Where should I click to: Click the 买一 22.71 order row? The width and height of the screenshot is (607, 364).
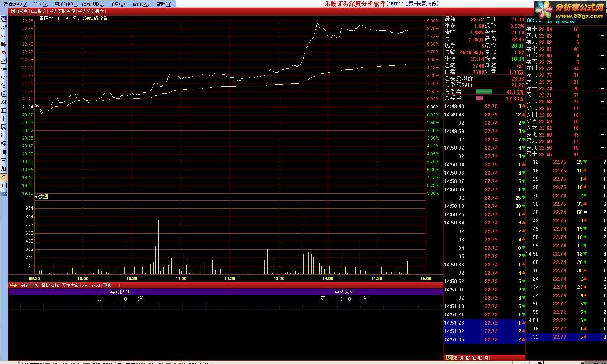pos(565,95)
